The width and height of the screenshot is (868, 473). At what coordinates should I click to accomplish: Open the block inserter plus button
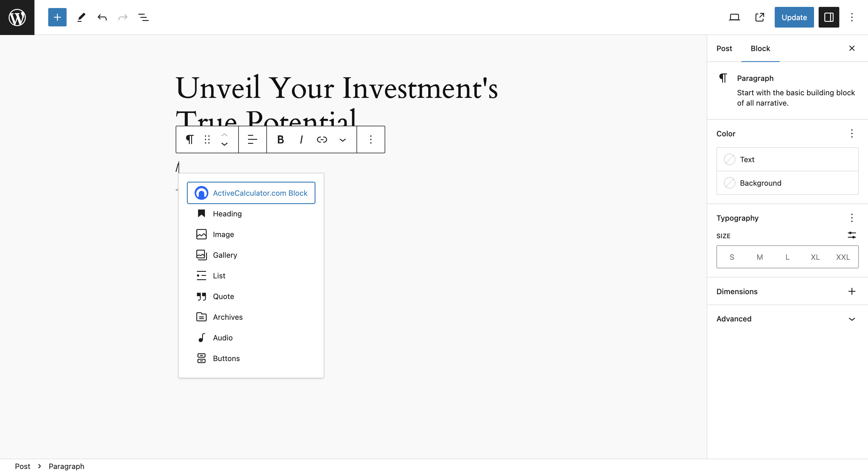57,17
